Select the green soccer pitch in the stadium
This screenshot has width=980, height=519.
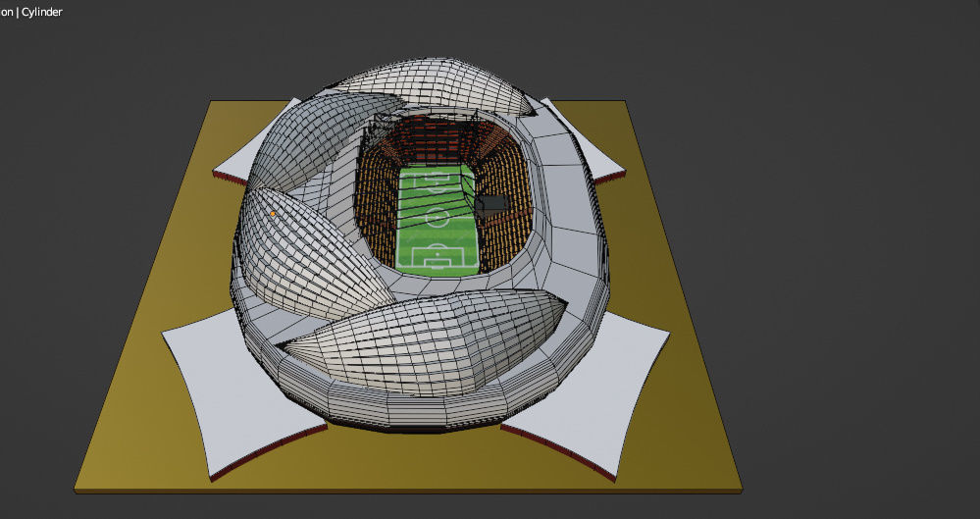[x=437, y=220]
